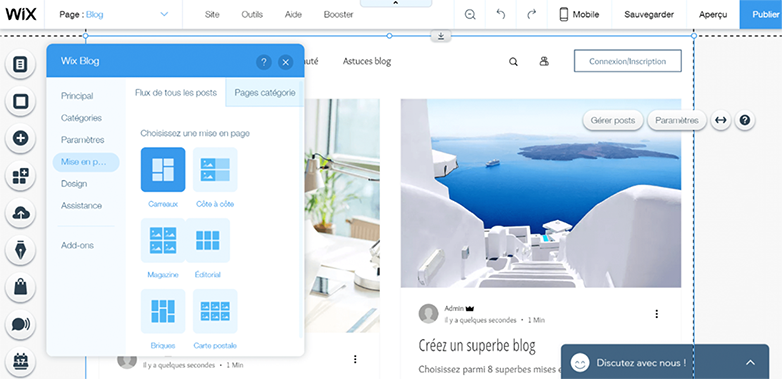Open the Add Apps icon in sidebar
This screenshot has height=379, width=782.
click(20, 176)
